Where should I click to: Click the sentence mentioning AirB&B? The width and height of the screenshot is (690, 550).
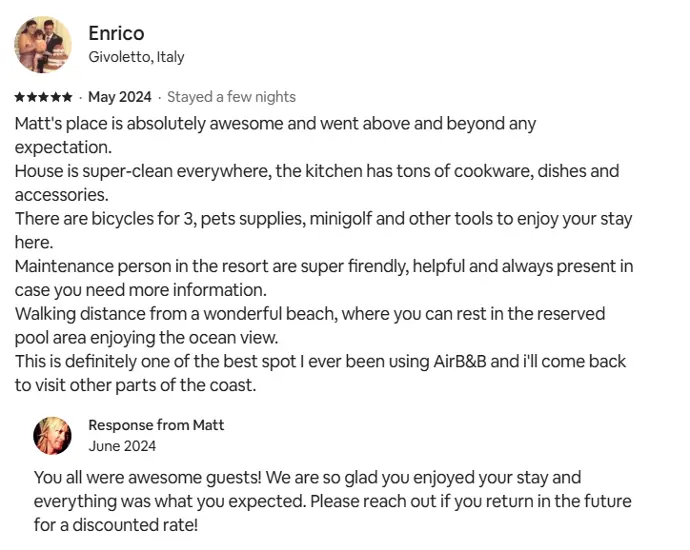(320, 361)
